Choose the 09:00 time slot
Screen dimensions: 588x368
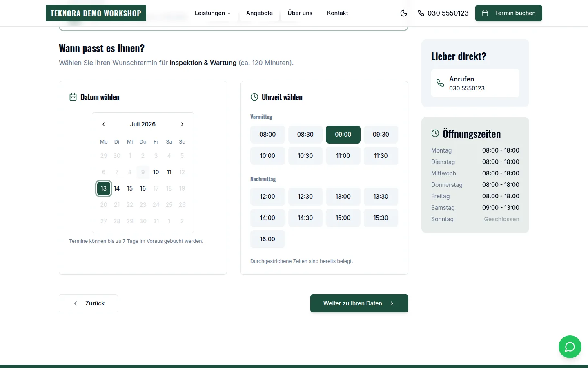click(x=343, y=135)
